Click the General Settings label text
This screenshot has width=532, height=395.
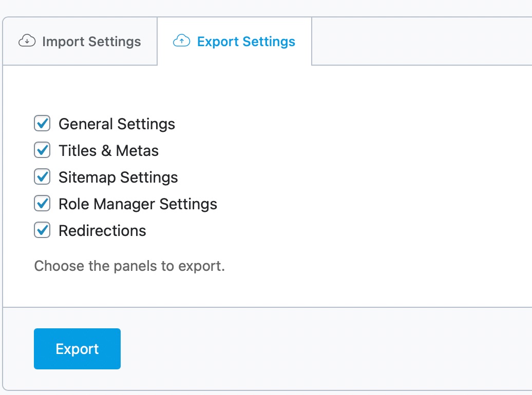click(117, 123)
